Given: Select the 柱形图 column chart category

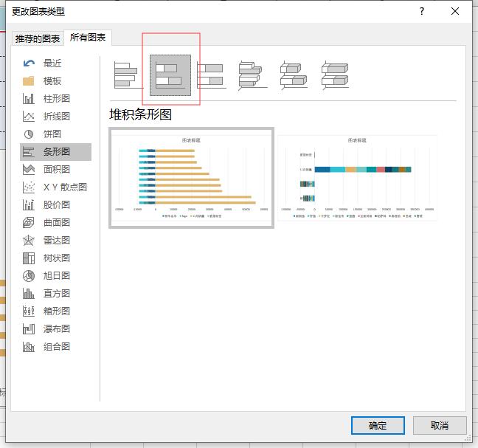Looking at the screenshot, I should pos(55,98).
